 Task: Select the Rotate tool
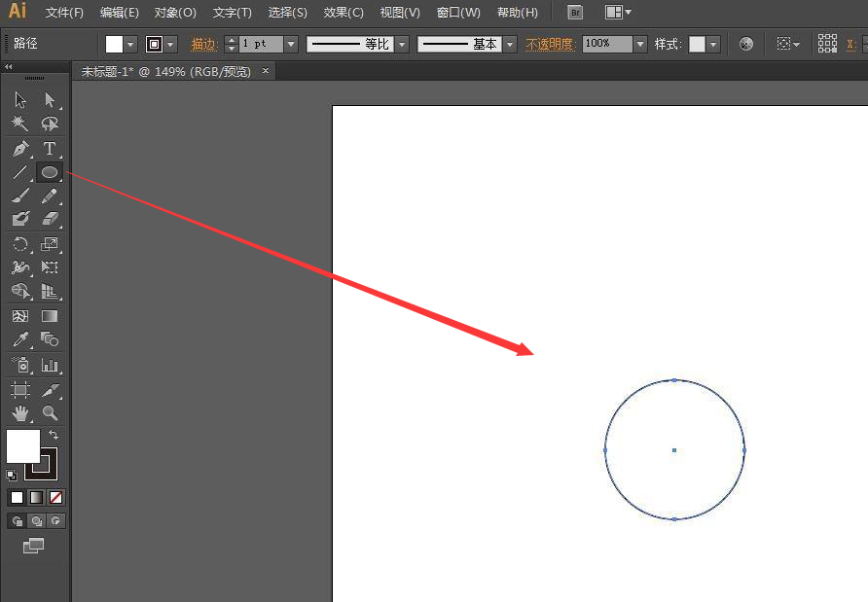(20, 244)
